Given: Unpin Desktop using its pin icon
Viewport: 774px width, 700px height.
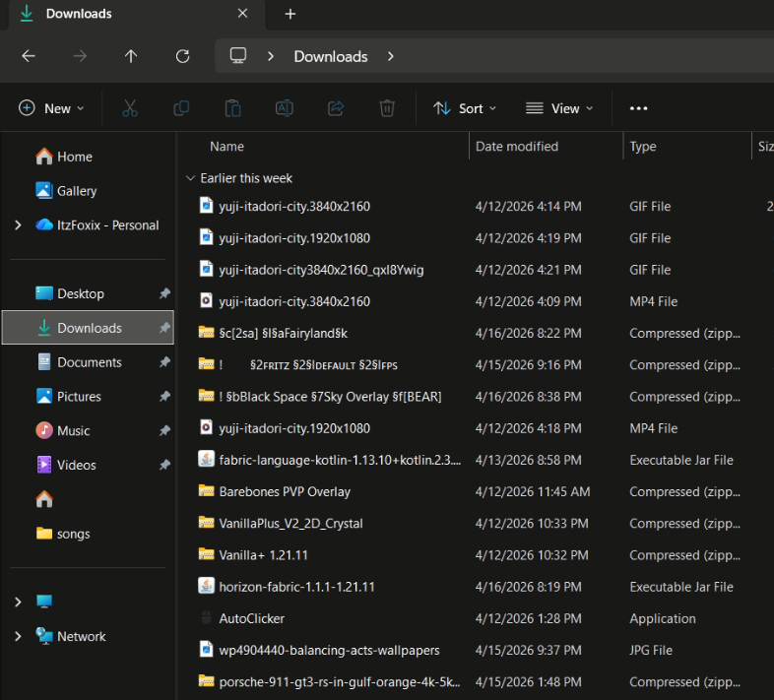Looking at the screenshot, I should [164, 293].
